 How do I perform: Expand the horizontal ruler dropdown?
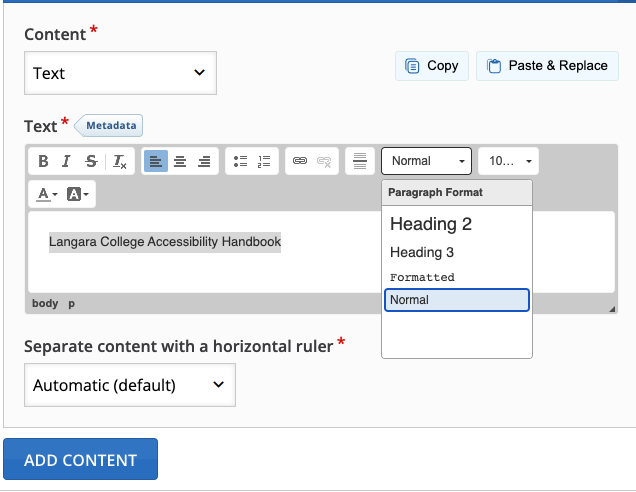coord(129,385)
